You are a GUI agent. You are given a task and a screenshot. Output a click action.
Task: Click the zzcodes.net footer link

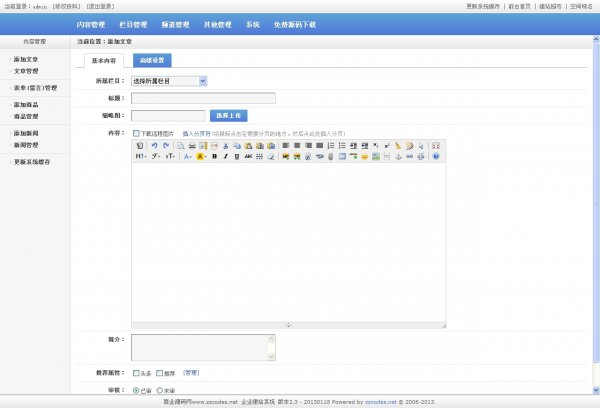(381, 402)
